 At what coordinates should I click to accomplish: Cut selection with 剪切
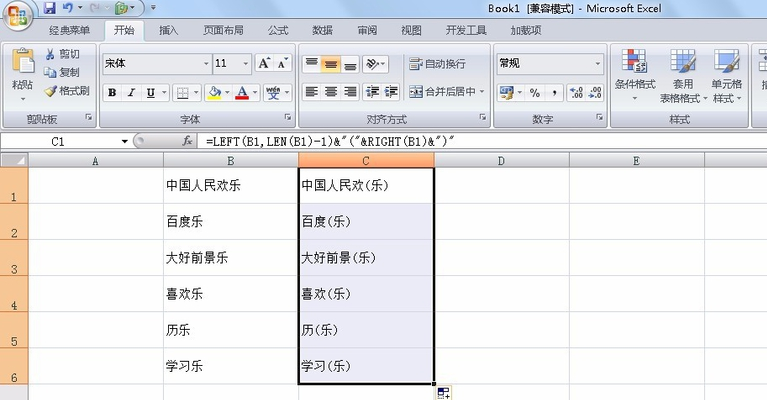point(62,54)
